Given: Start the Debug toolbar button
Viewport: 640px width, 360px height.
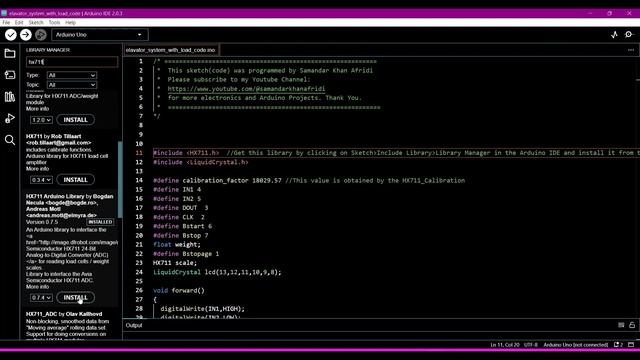Looking at the screenshot, I should 40,35.
